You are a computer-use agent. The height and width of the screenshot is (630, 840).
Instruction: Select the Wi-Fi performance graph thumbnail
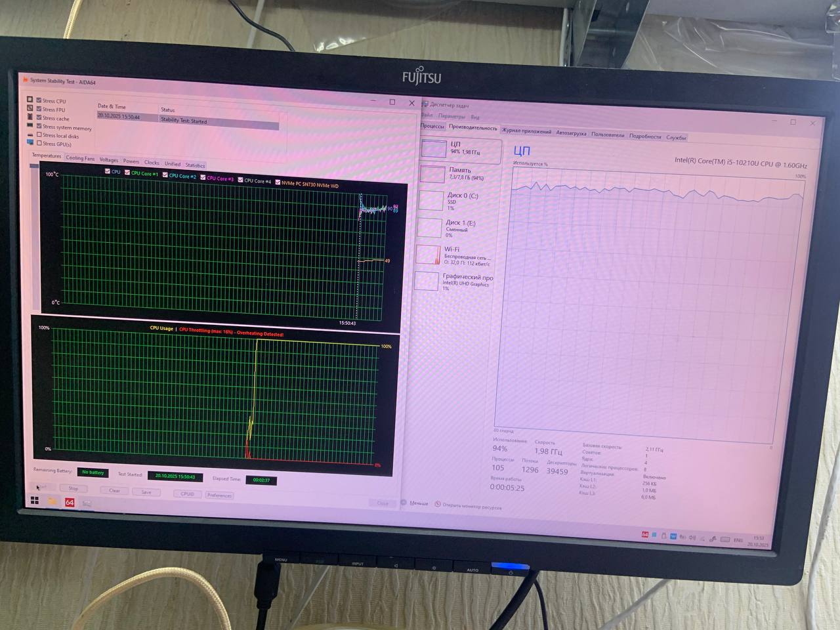coord(427,255)
